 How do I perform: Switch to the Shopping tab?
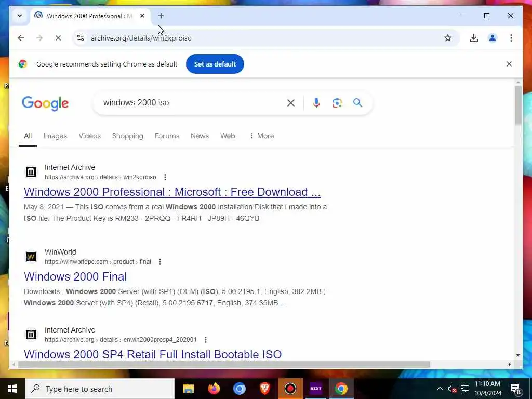pyautogui.click(x=128, y=136)
